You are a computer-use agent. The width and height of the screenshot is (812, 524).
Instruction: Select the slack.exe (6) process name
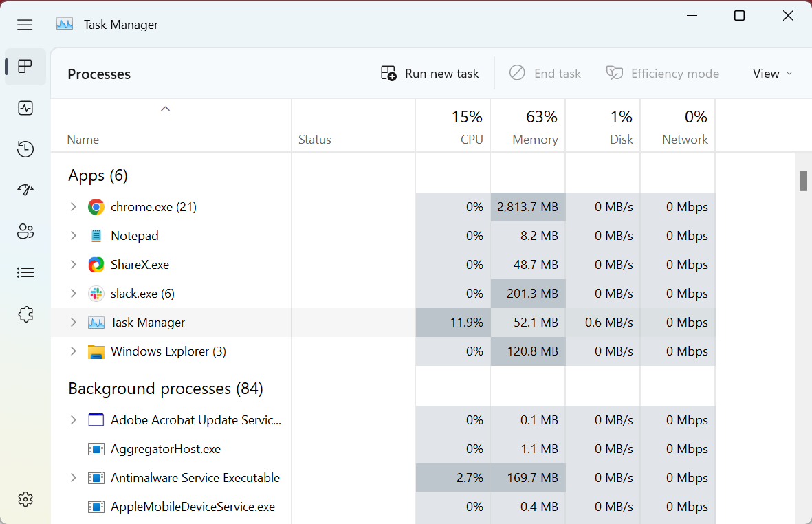[x=142, y=294]
